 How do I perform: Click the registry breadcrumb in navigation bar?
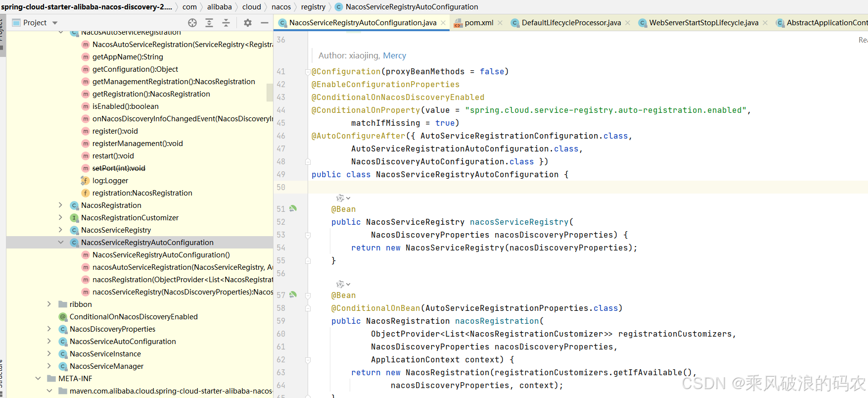click(313, 7)
